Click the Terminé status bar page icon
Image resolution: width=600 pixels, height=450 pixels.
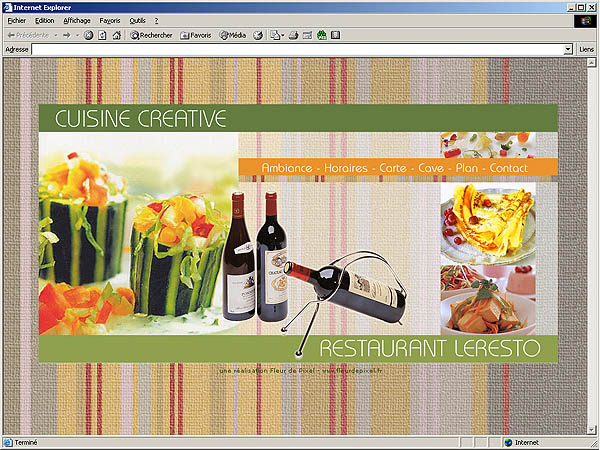click(8, 443)
